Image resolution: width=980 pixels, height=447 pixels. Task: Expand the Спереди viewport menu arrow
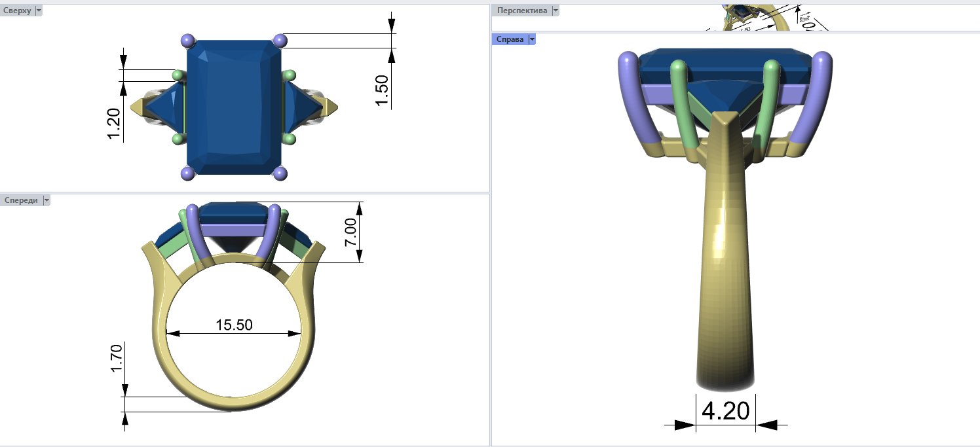[x=47, y=200]
